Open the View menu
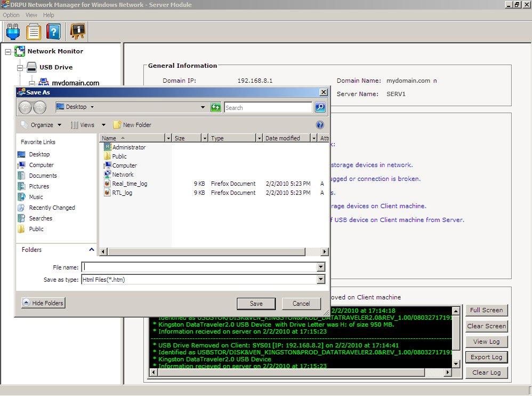 [31, 15]
